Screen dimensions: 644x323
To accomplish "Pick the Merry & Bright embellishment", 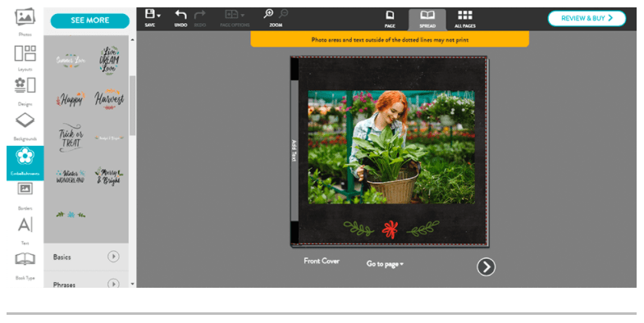I will tap(109, 176).
